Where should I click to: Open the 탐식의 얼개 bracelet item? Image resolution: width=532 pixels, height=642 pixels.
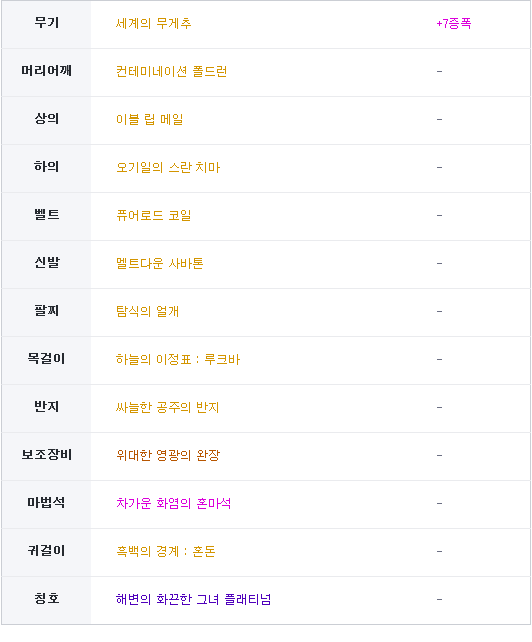147,312
